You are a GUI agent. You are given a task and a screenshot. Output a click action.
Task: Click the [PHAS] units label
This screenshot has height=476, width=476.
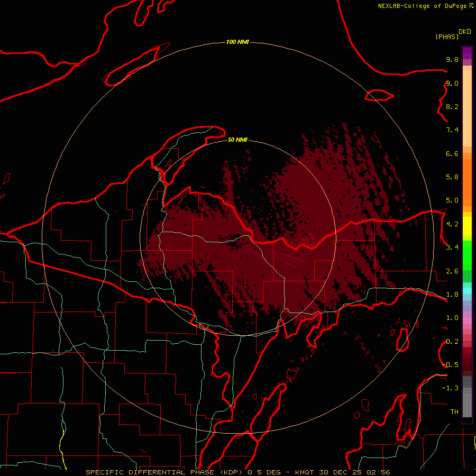(447, 37)
